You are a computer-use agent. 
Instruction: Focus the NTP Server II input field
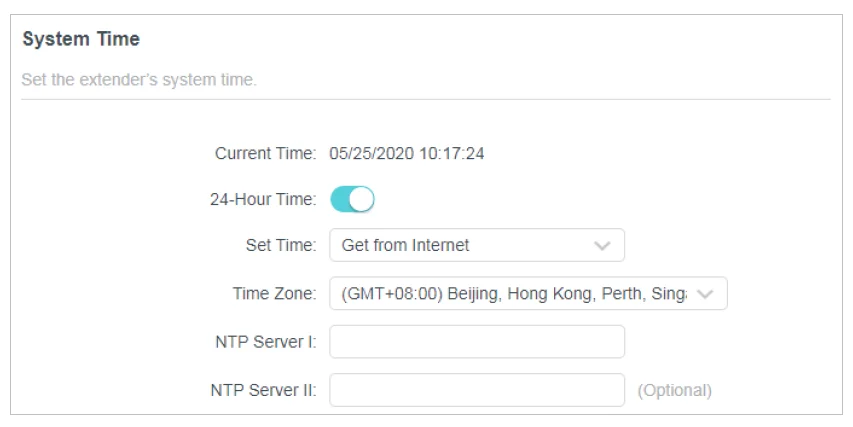(476, 390)
